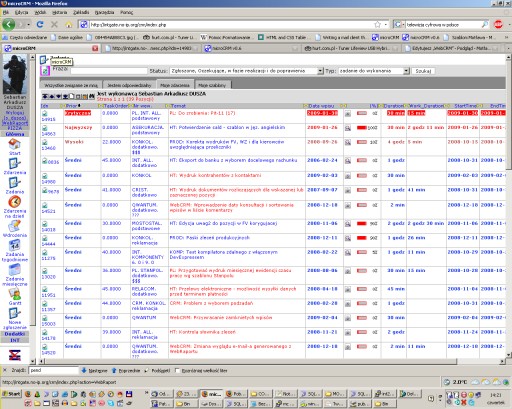
Task: Click the Szukaj button
Action: point(423,71)
